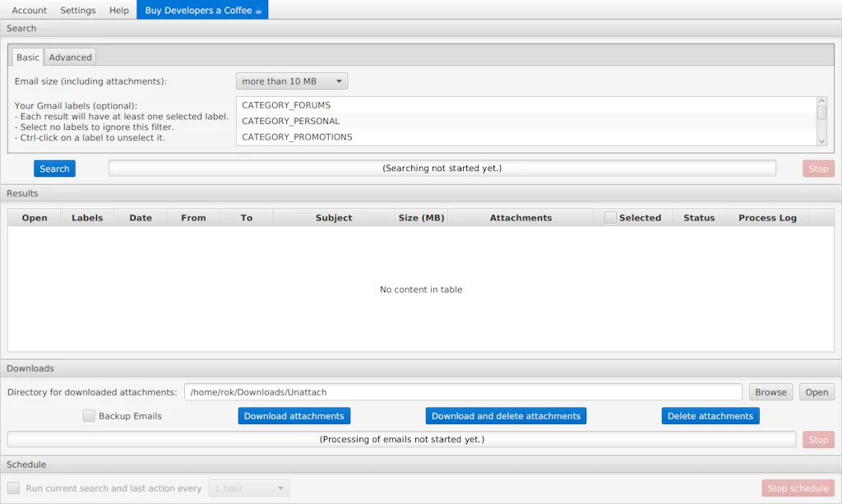This screenshot has height=504, width=842.
Task: Click the Delete attachments button
Action: (710, 415)
